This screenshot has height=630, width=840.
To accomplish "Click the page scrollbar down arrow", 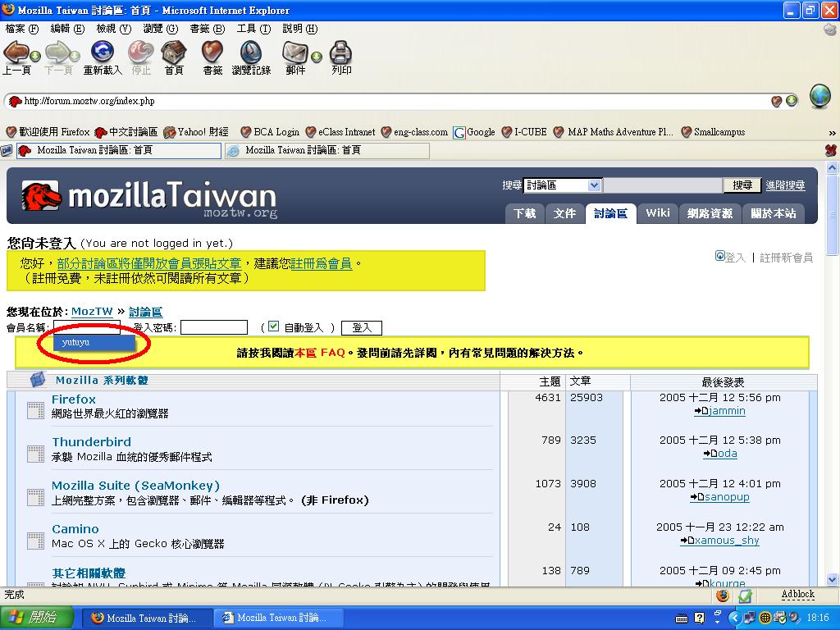I will click(x=832, y=580).
